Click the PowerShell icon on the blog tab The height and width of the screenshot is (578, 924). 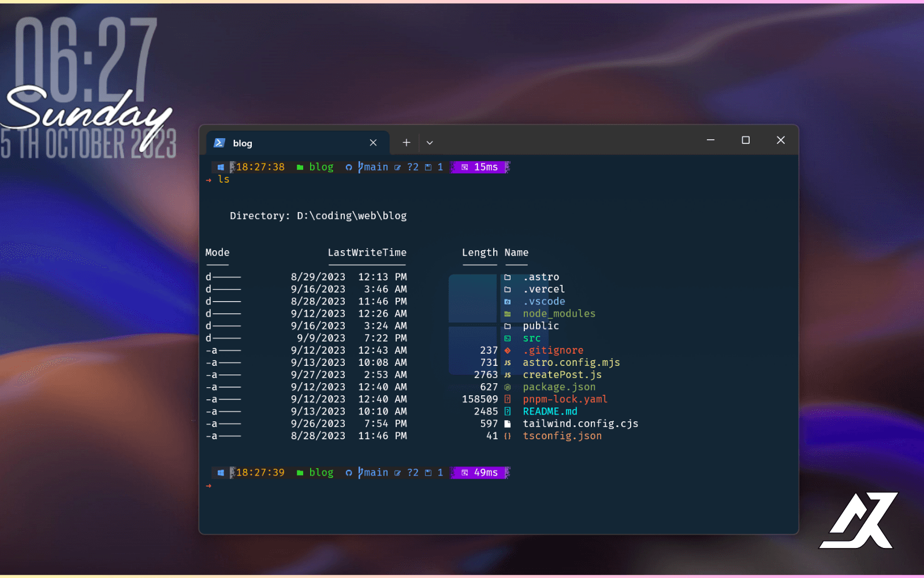pos(221,143)
